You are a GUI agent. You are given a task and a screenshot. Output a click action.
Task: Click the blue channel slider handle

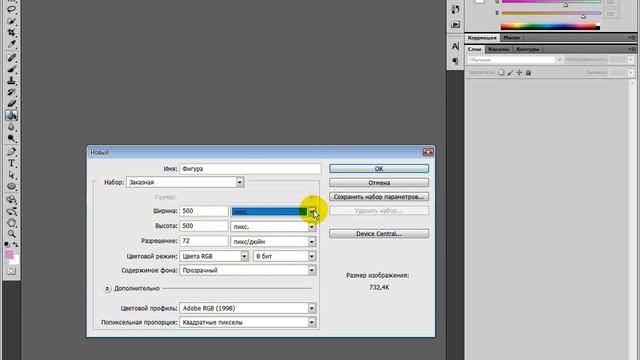(583, 16)
